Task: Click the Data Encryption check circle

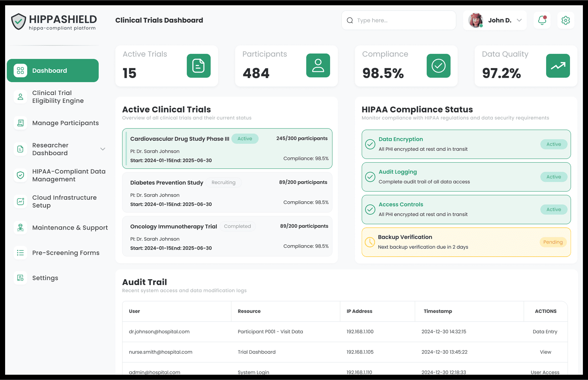Action: point(370,144)
